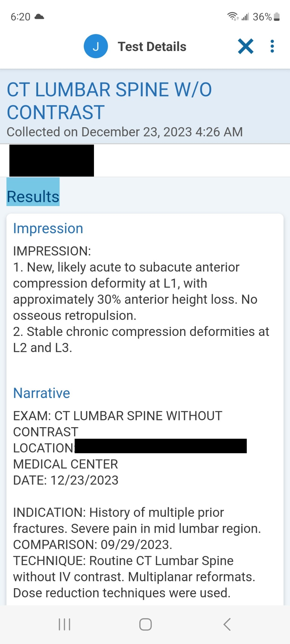Tap the battery status icon
This screenshot has width=290, height=644.
277,17
